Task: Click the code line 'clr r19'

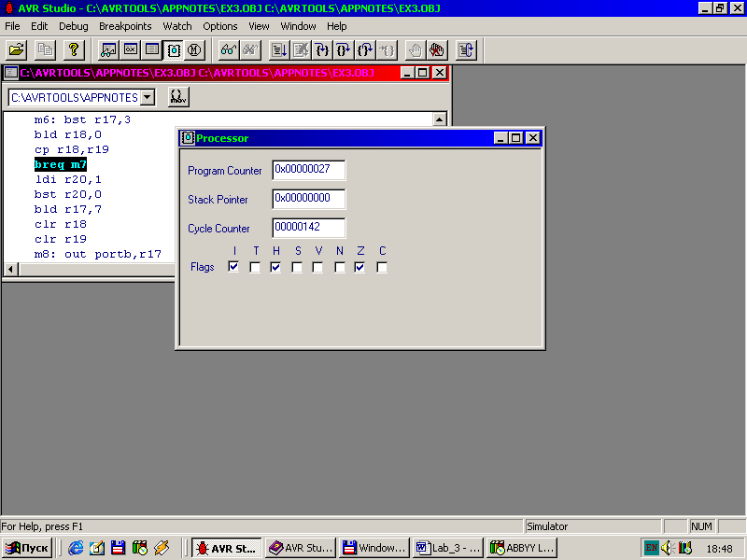Action: (x=61, y=239)
